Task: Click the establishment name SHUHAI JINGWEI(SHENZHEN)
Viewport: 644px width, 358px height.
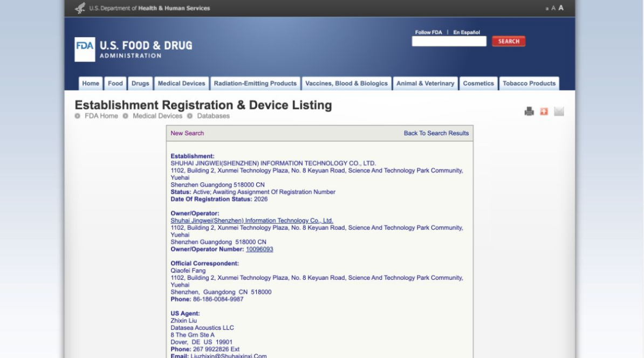Action: coord(273,163)
